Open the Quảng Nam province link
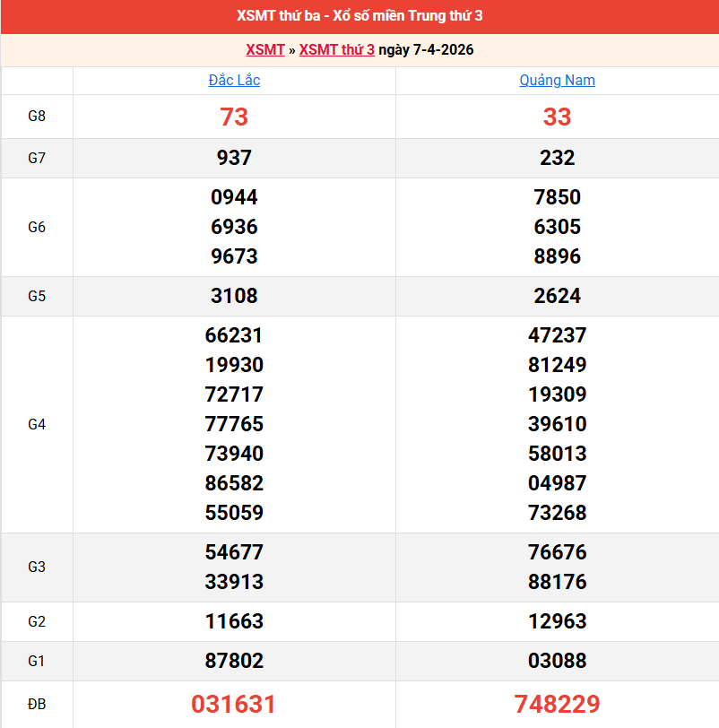This screenshot has height=728, width=719. click(x=557, y=80)
